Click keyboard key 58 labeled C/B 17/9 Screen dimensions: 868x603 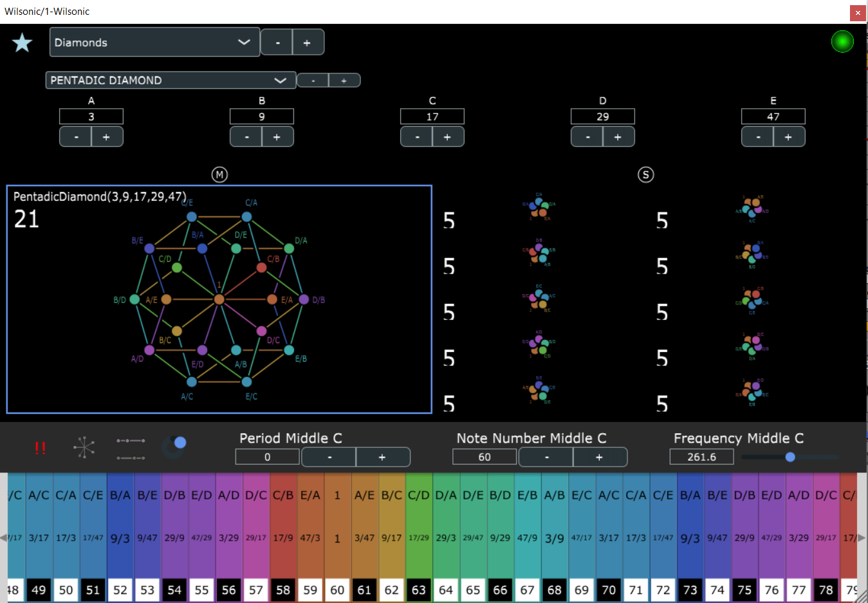point(283,537)
